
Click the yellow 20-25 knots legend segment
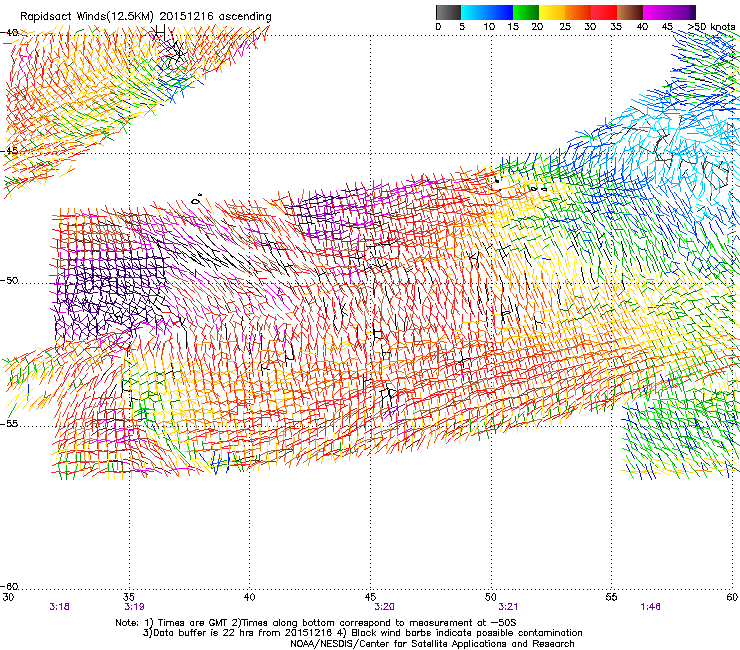552,12
